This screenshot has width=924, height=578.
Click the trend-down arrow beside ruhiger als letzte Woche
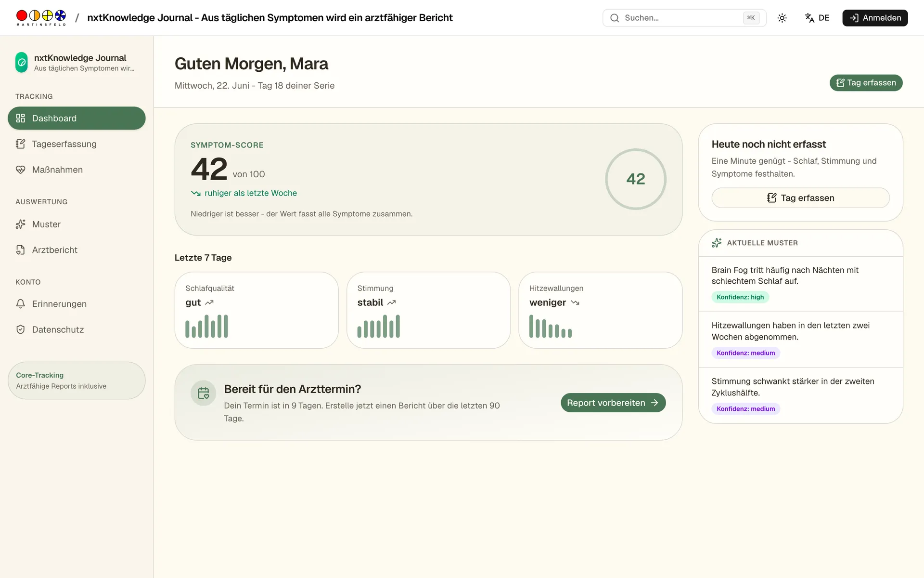195,193
